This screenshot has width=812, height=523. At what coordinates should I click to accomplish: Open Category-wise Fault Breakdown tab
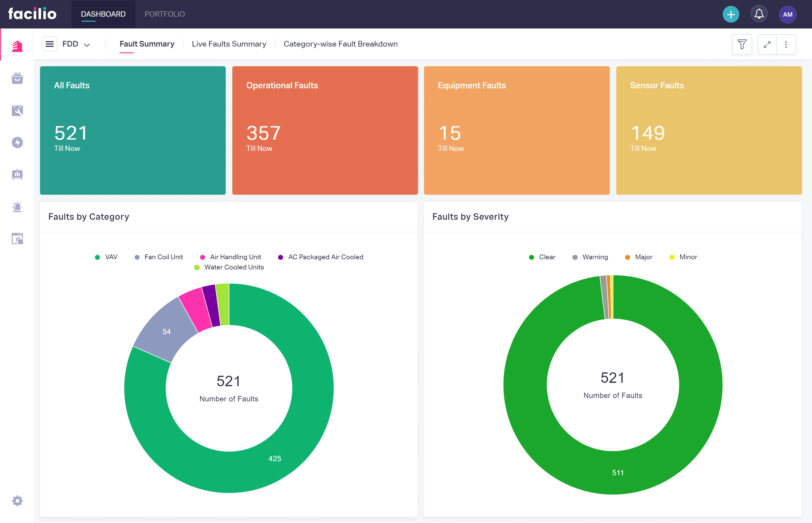(340, 44)
